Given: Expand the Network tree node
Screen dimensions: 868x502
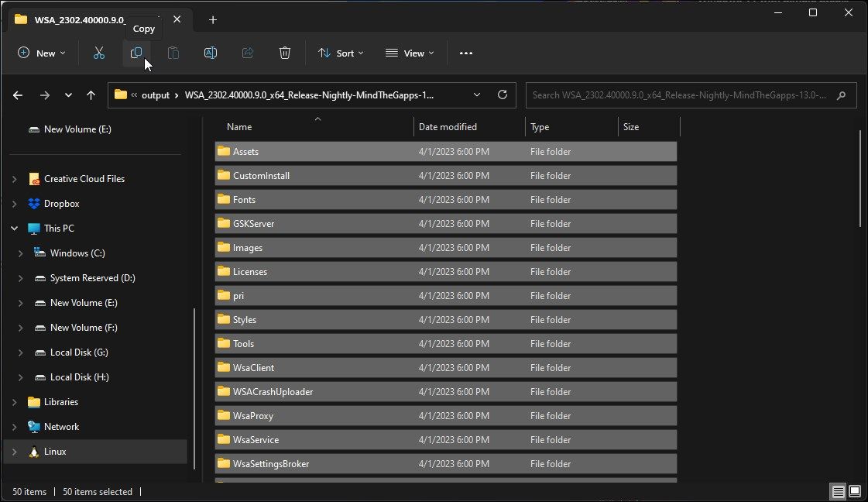Looking at the screenshot, I should [15, 427].
